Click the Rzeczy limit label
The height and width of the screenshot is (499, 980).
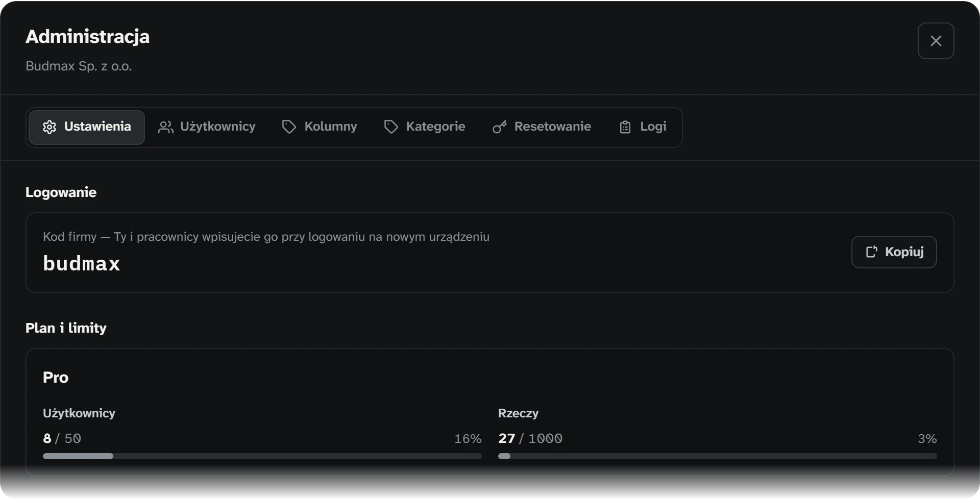tap(518, 413)
